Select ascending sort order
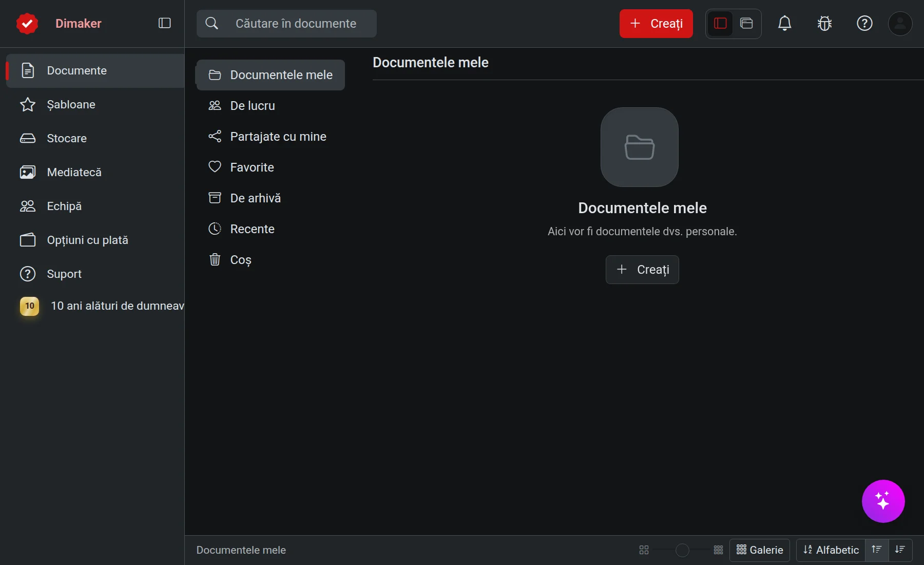 pyautogui.click(x=877, y=550)
